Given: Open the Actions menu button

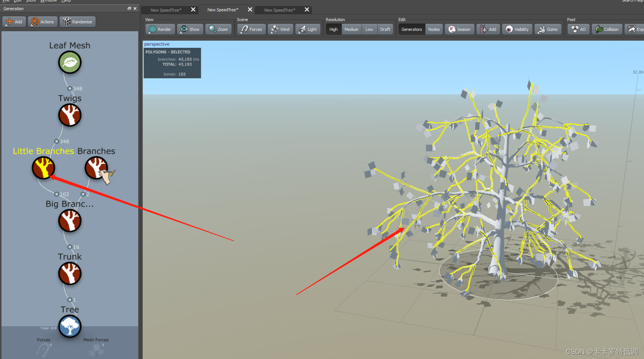Looking at the screenshot, I should coord(43,22).
